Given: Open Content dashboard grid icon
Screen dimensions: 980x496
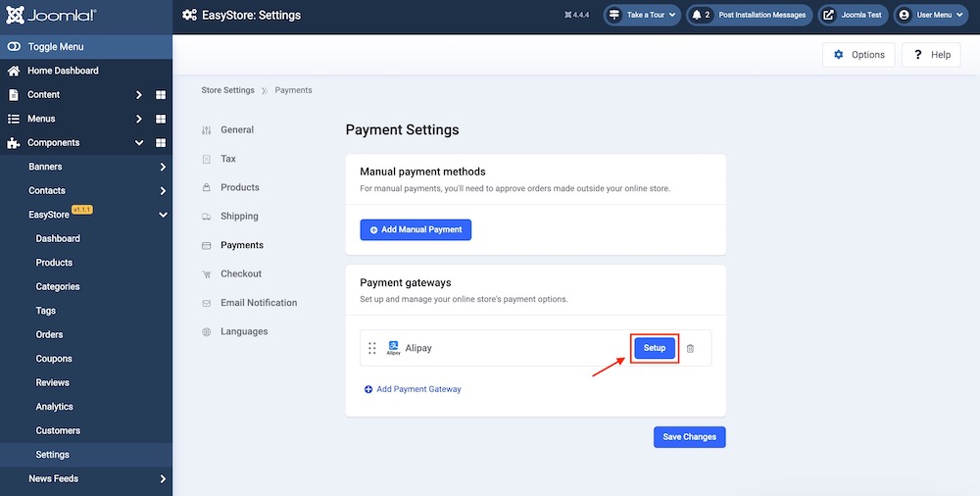Looking at the screenshot, I should (161, 95).
